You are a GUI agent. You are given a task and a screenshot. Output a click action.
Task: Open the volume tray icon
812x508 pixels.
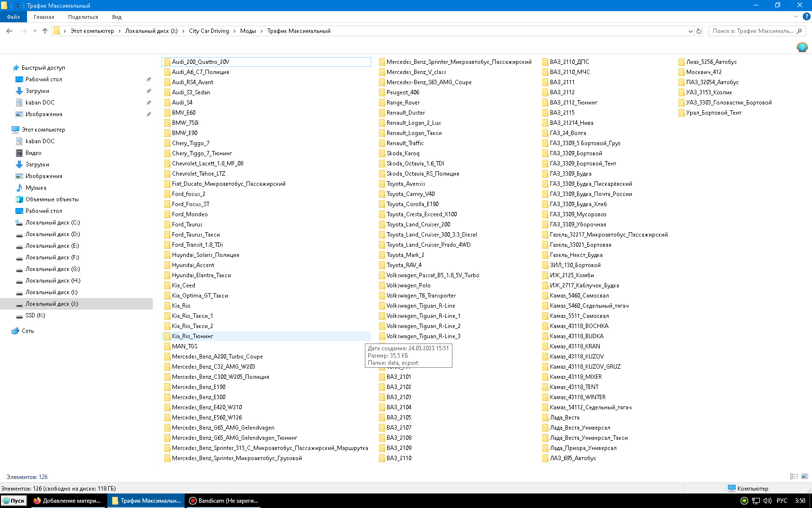[x=767, y=501]
